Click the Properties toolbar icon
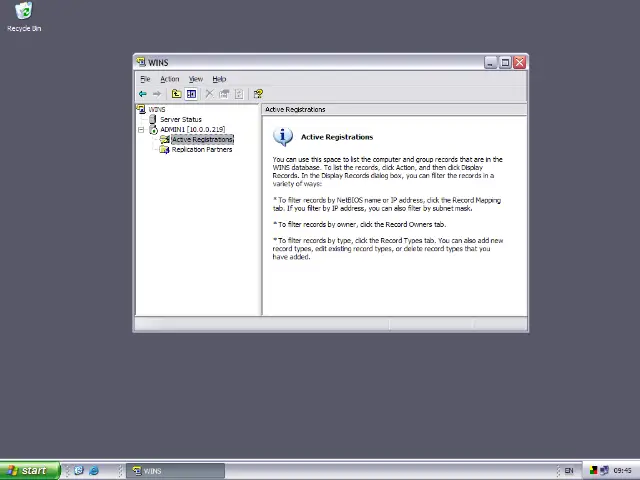Image resolution: width=640 pixels, height=480 pixels. coord(224,94)
